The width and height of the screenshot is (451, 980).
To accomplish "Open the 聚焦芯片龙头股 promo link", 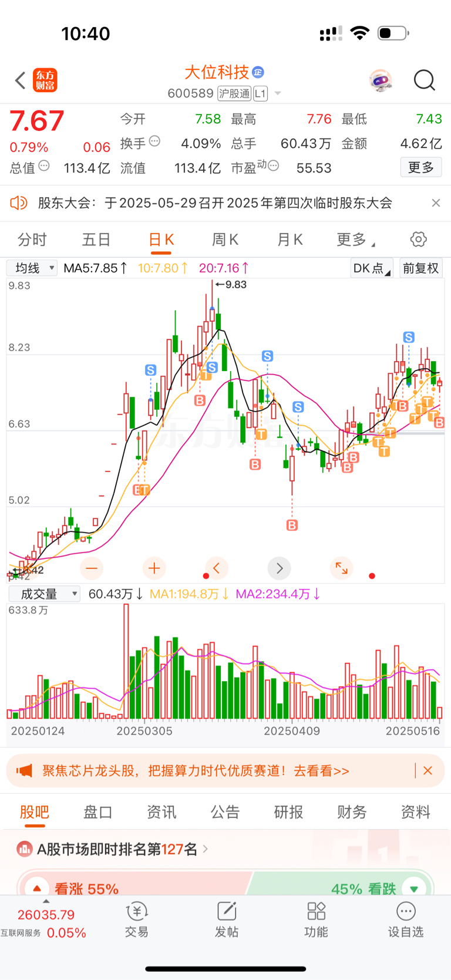I will [196, 771].
